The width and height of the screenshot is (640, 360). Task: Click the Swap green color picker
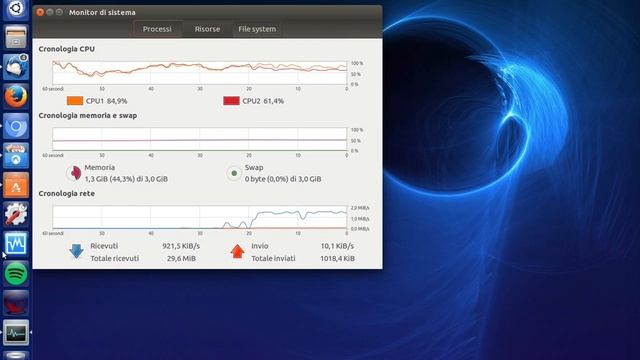pos(234,173)
